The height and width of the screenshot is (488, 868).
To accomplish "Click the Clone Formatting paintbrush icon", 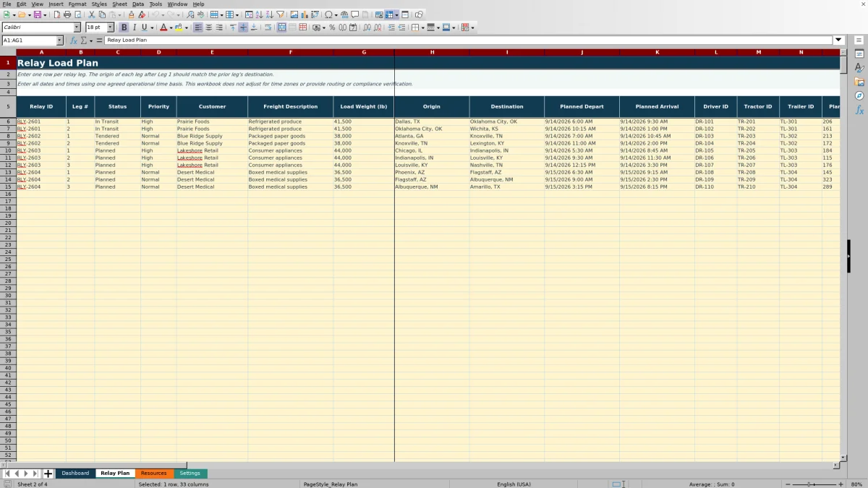I will click(x=131, y=14).
